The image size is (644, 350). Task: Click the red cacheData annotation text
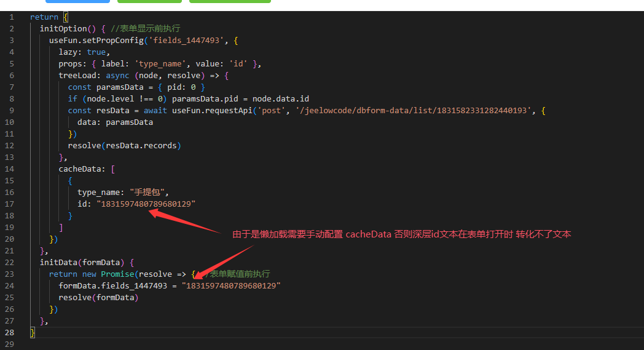point(401,234)
